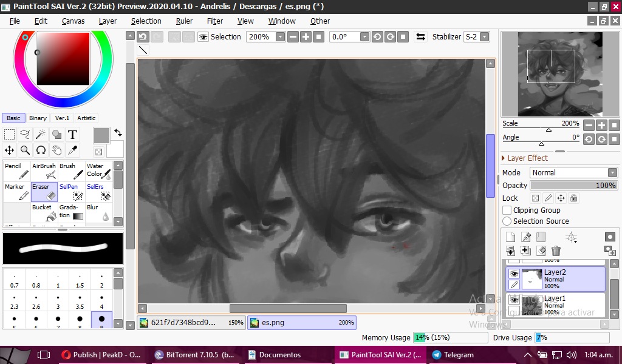Delete the selected layer with trash icon
This screenshot has width=622, height=364.
pyautogui.click(x=556, y=251)
